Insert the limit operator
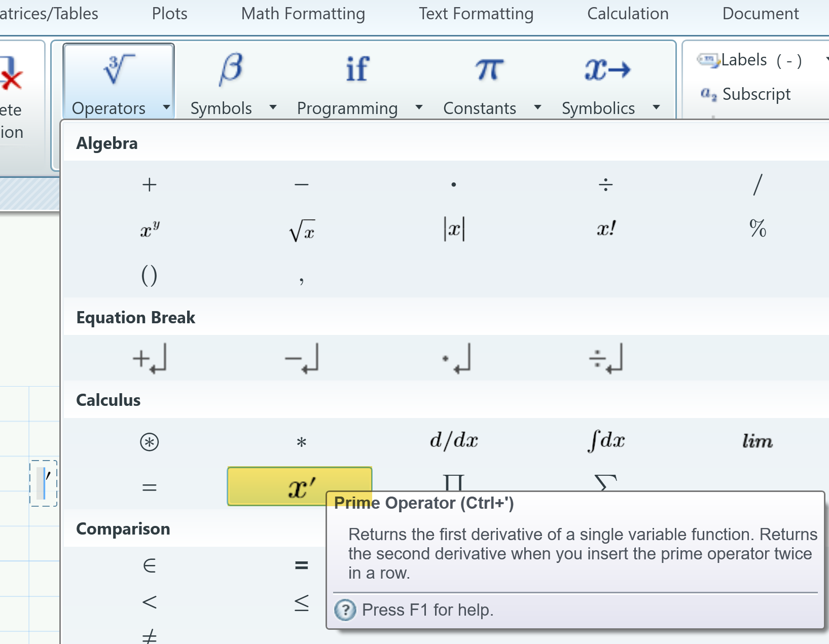 click(x=756, y=441)
